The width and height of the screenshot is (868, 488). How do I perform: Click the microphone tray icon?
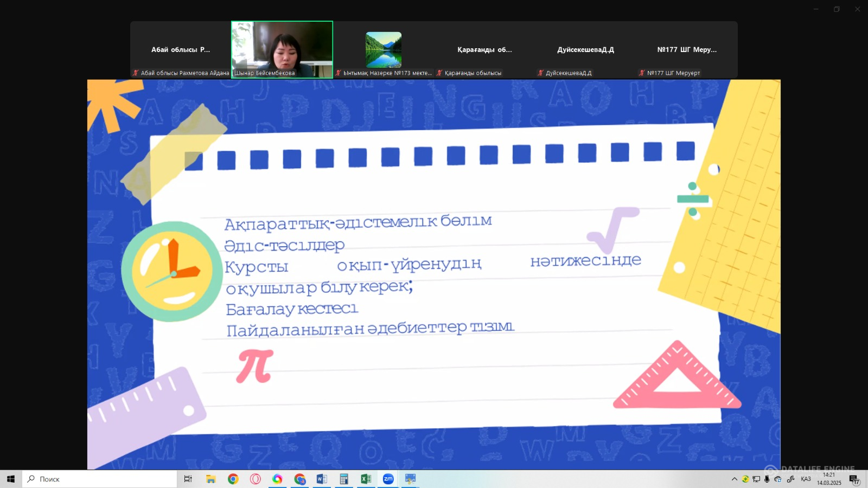[x=767, y=479]
